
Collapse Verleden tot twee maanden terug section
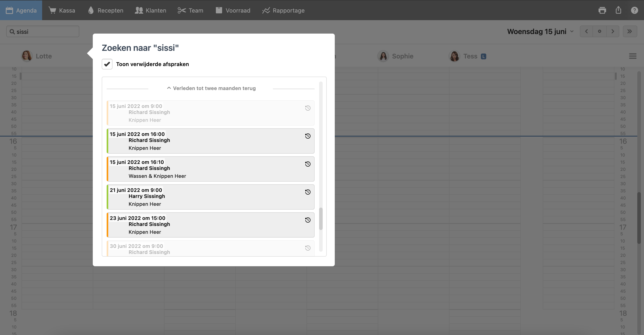211,88
